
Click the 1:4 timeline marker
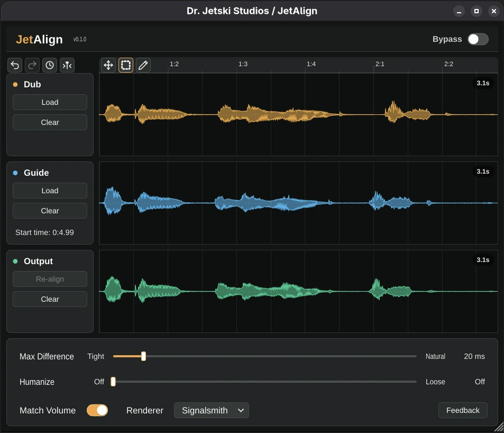[x=311, y=64]
